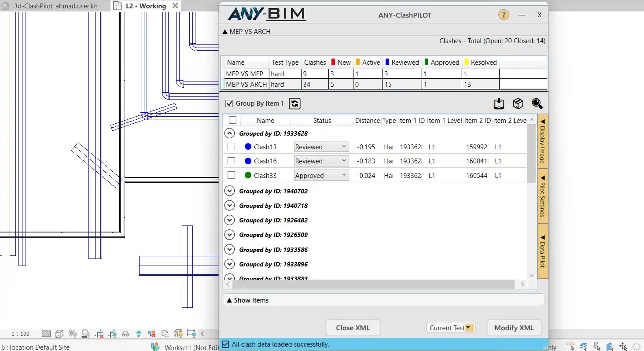Click Temporary Hide/Isolate glasses icon

pyautogui.click(x=125, y=334)
